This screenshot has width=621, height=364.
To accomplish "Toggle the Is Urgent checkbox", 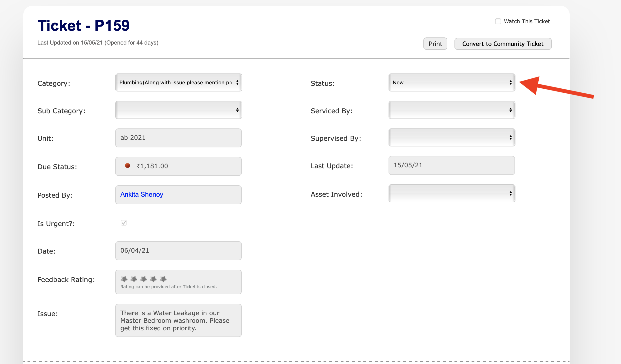I will 124,223.
